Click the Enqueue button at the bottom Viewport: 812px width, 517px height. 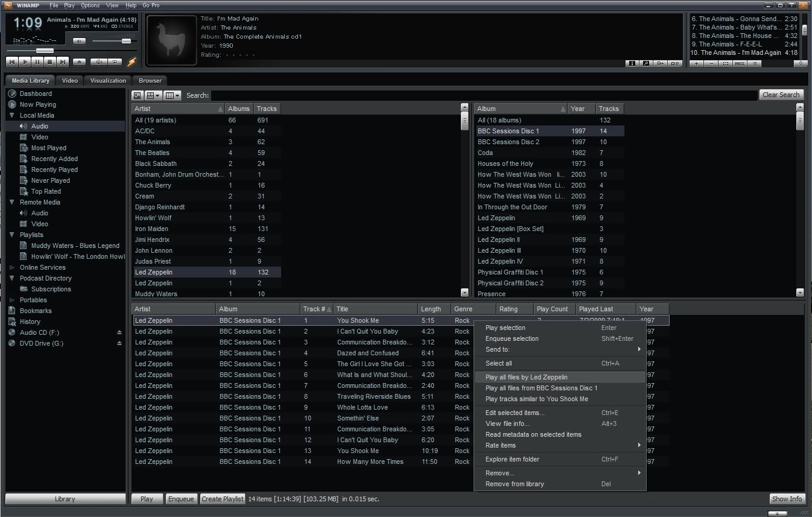(x=181, y=499)
